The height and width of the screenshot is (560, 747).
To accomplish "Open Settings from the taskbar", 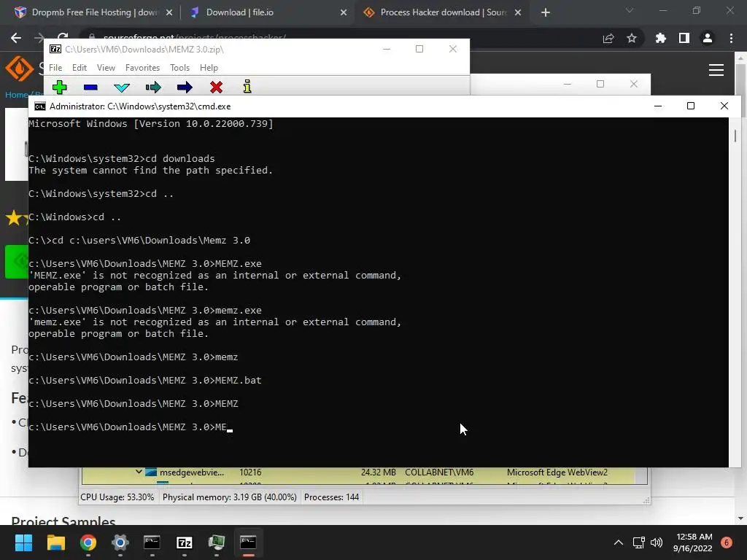I will pos(120,542).
